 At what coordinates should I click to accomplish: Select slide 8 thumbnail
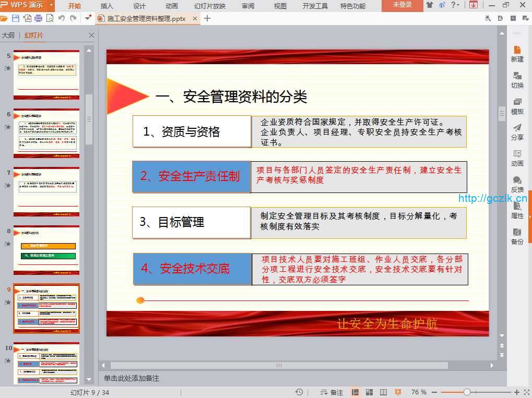coord(46,250)
